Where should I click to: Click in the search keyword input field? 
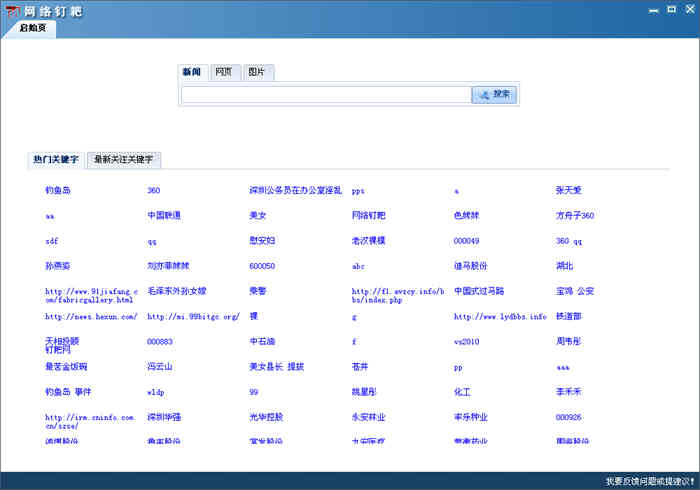click(x=325, y=95)
